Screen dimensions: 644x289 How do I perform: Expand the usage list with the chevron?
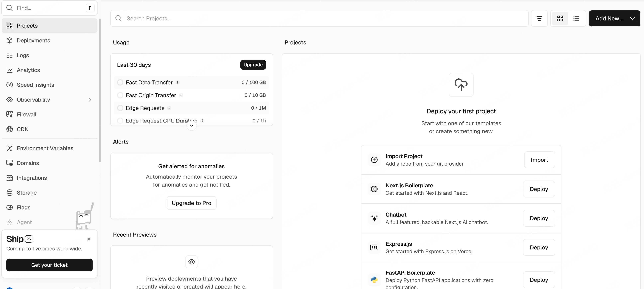[191, 126]
